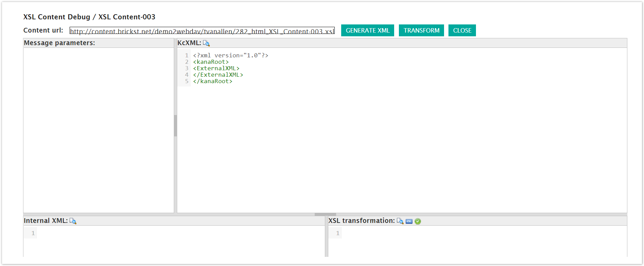The image size is (644, 266).
Task: Click the green checkmark validation icon
Action: pos(418,221)
